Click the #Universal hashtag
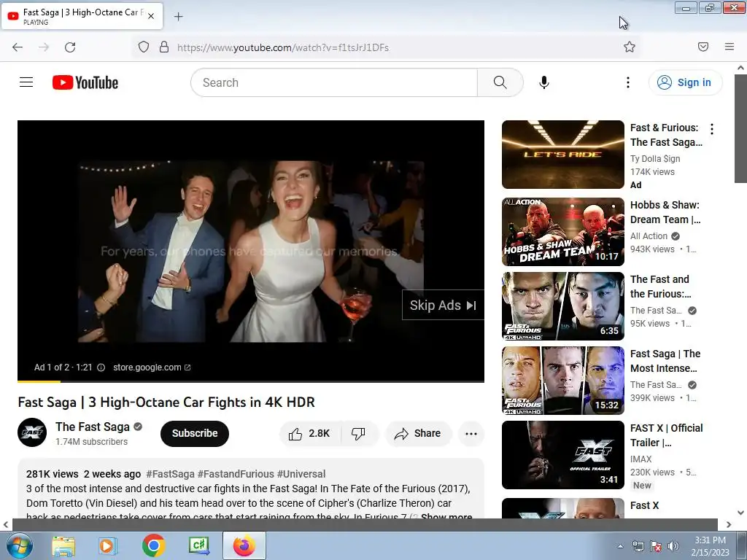Image resolution: width=747 pixels, height=560 pixels. [x=301, y=474]
